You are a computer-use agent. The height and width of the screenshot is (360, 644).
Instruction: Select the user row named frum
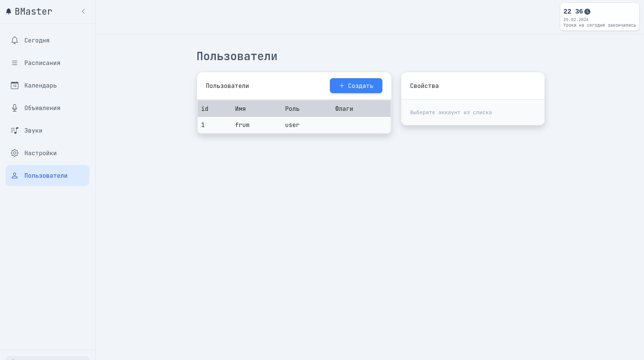(242, 125)
